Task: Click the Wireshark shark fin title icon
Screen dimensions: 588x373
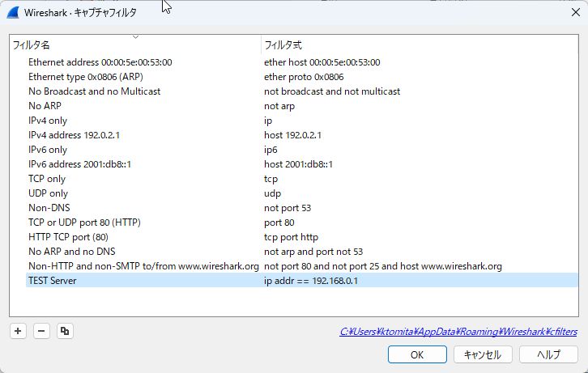Action: coord(13,12)
